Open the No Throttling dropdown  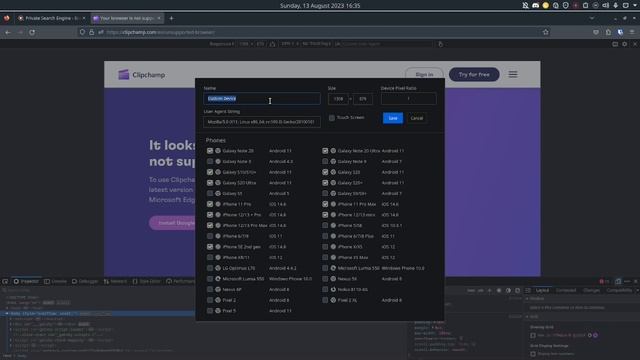317,44
